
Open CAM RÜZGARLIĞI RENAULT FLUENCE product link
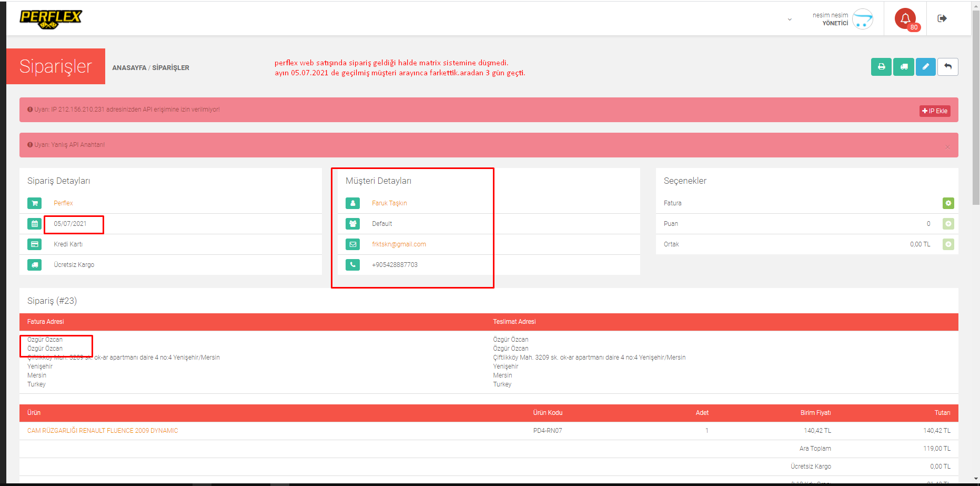click(x=103, y=431)
